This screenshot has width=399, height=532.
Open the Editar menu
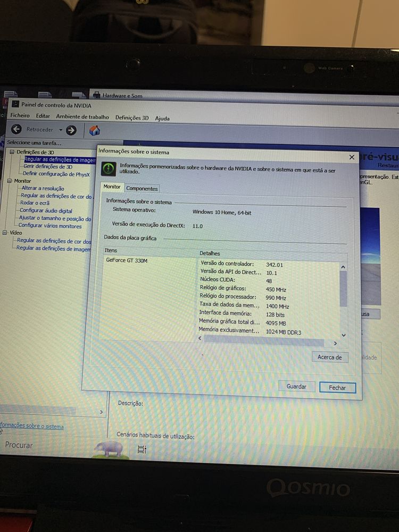pyautogui.click(x=43, y=115)
